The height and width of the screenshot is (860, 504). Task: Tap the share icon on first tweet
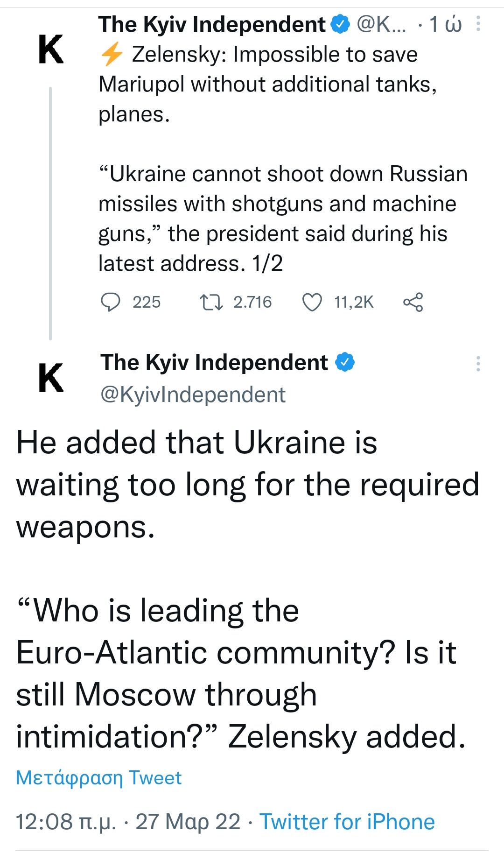pos(413,302)
